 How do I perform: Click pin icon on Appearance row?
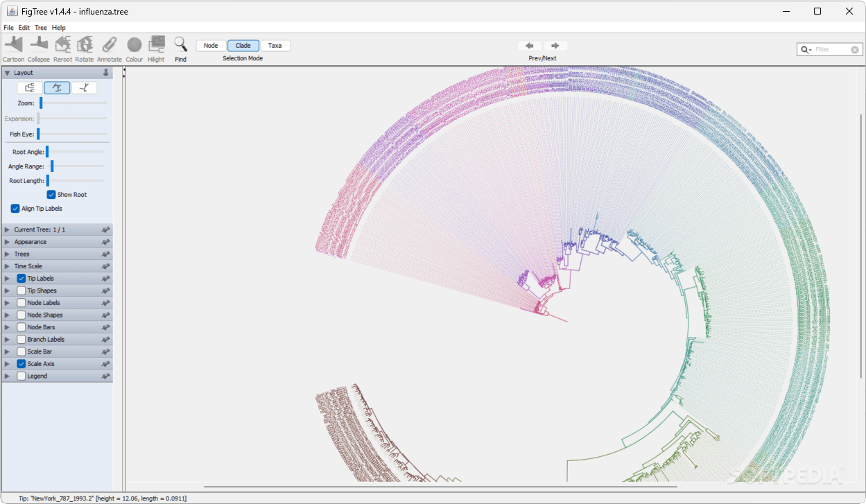[x=106, y=242]
